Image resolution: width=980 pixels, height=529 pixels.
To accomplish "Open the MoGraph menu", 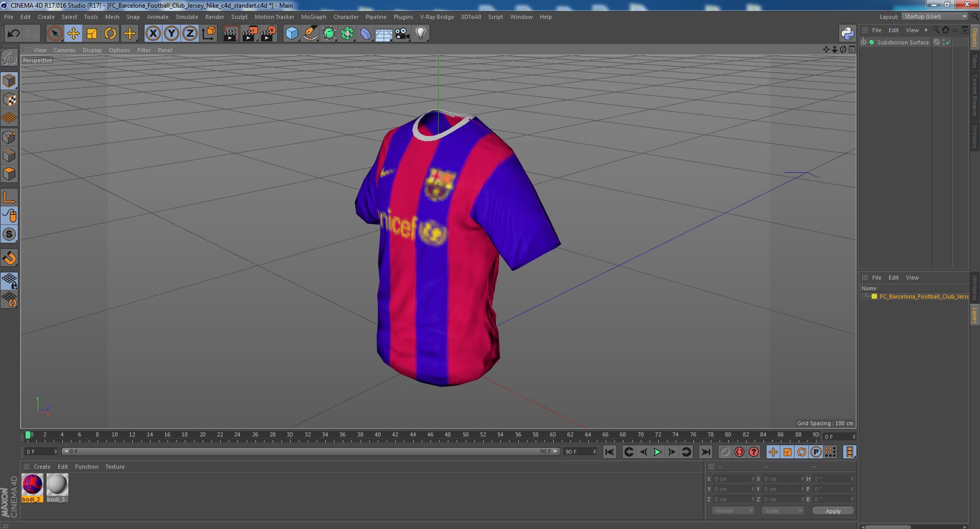I will pos(314,17).
